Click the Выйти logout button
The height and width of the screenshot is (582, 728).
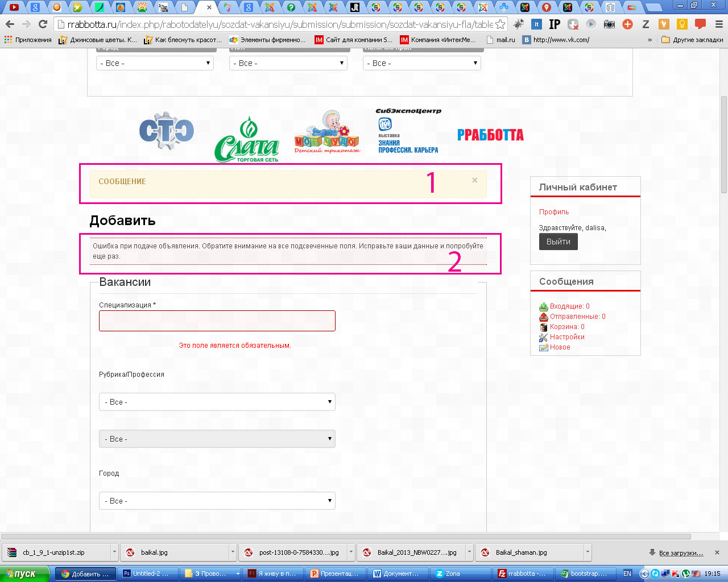[x=558, y=242]
